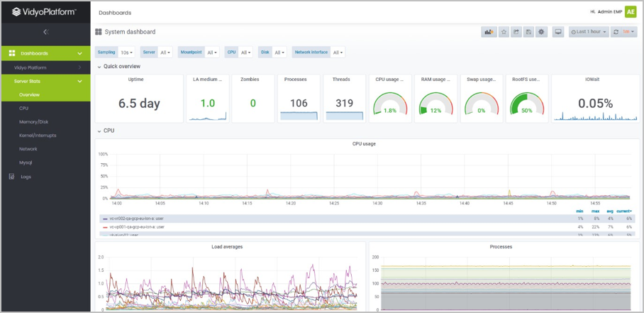Open the Network interface filter dropdown
This screenshot has height=313, width=644.
coord(336,53)
